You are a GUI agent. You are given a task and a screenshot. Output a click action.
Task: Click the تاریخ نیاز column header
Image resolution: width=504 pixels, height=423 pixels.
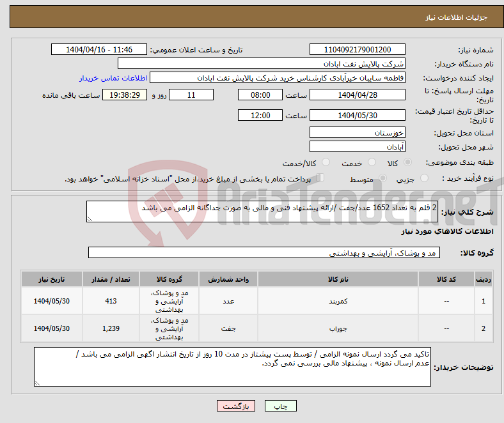point(52,279)
